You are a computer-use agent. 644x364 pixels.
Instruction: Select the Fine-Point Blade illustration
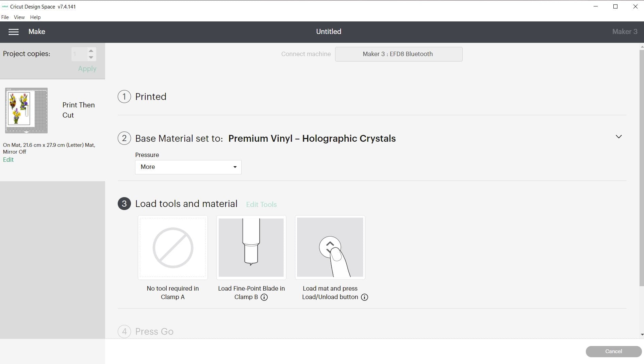(251, 247)
